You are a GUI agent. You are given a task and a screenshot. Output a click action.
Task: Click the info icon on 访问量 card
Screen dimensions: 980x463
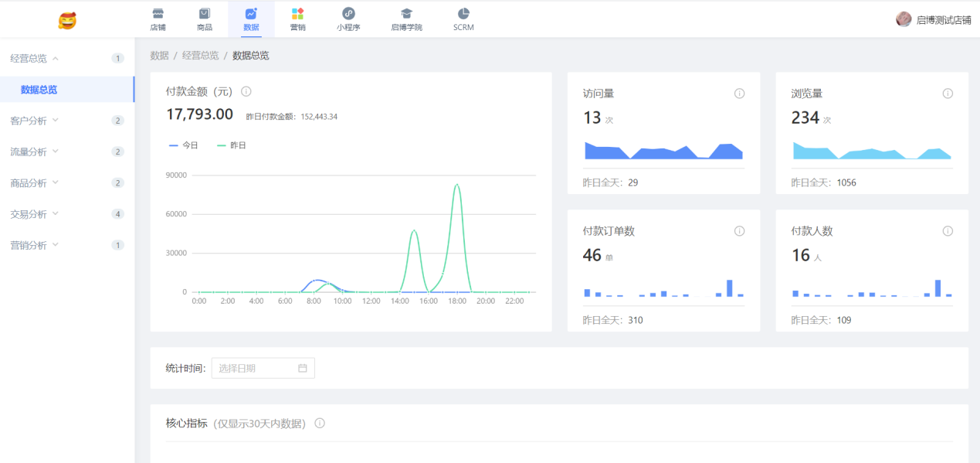pos(739,94)
